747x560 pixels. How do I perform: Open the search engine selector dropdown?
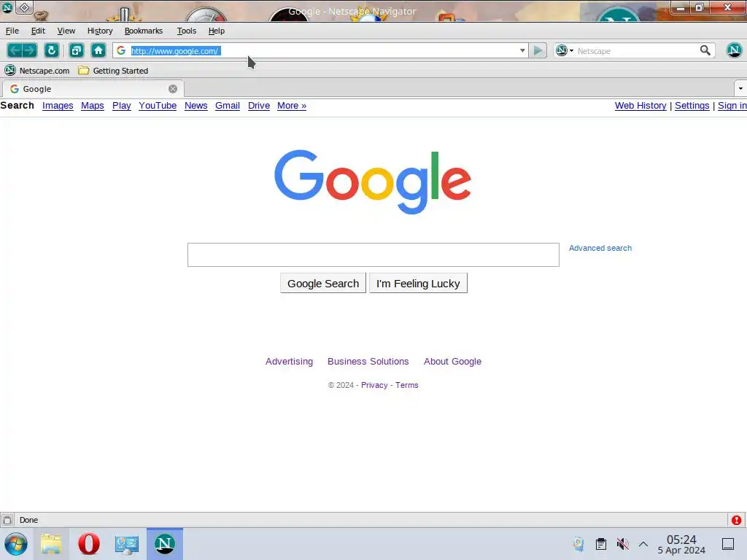click(565, 50)
